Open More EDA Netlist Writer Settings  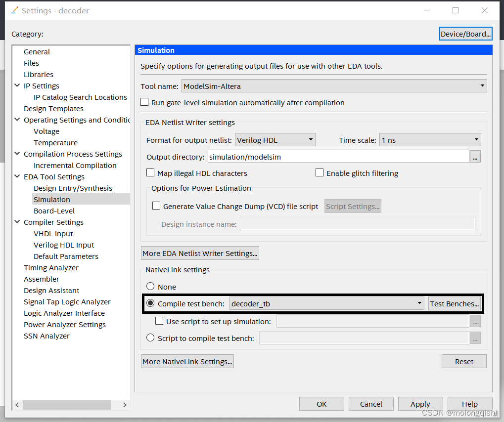(x=200, y=253)
